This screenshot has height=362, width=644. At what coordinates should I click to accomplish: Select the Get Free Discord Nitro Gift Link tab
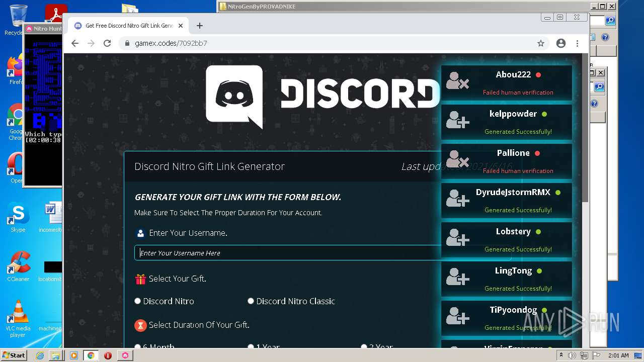click(129, 26)
